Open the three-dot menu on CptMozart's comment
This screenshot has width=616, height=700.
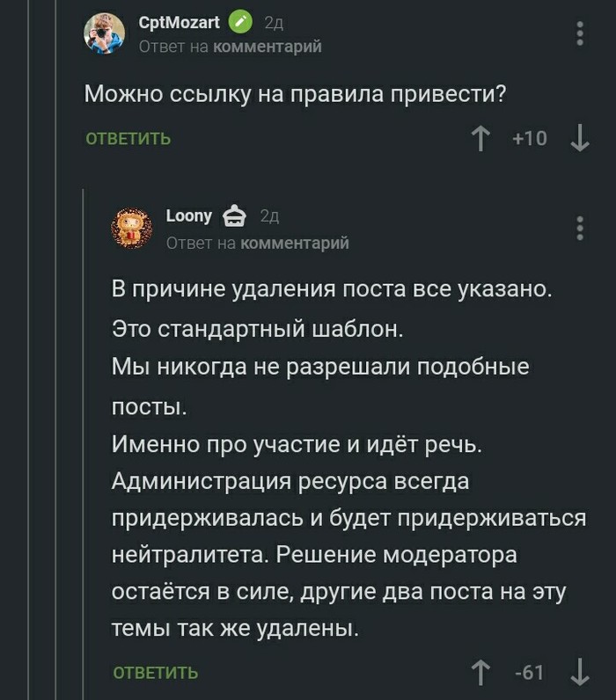580,33
